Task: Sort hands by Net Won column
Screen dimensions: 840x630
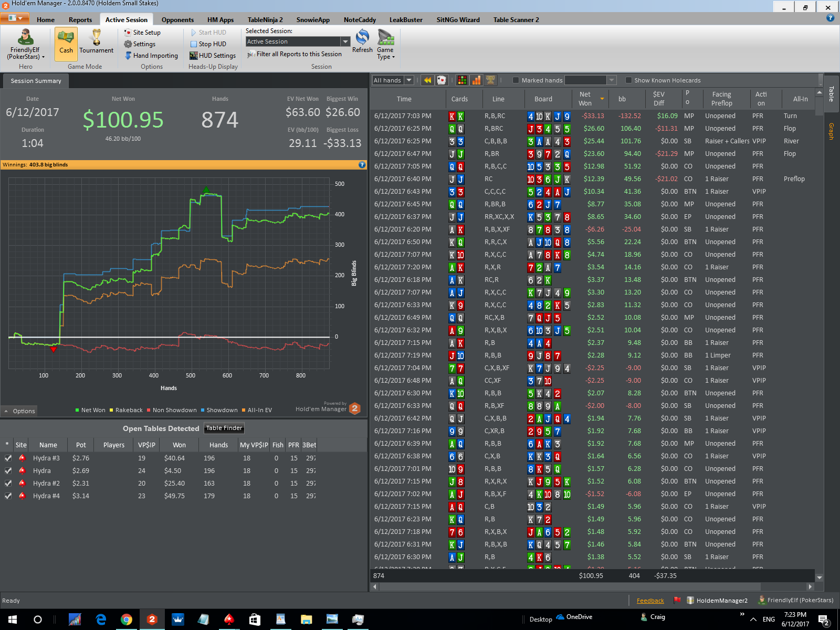Action: [591, 99]
